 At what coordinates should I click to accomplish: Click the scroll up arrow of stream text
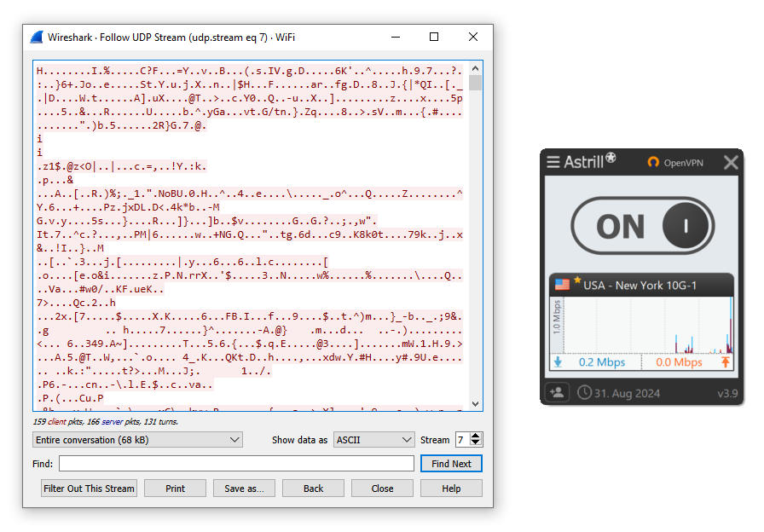(476, 67)
